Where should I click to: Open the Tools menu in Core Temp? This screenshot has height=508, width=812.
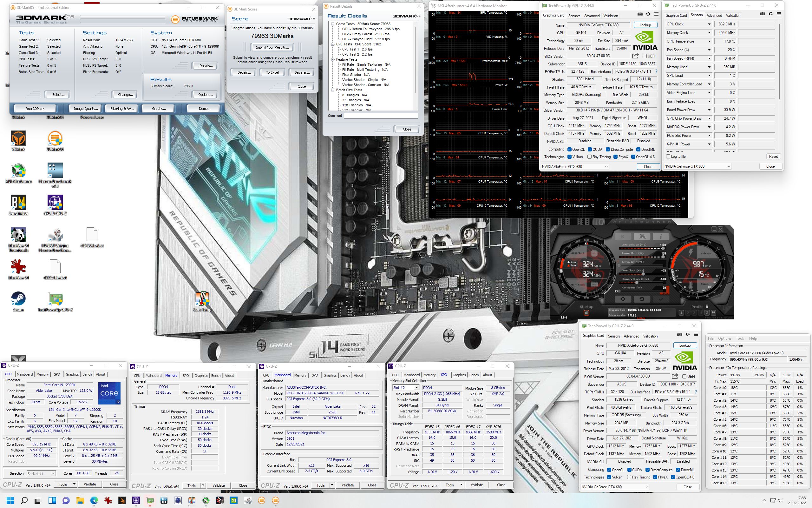[x=740, y=338]
